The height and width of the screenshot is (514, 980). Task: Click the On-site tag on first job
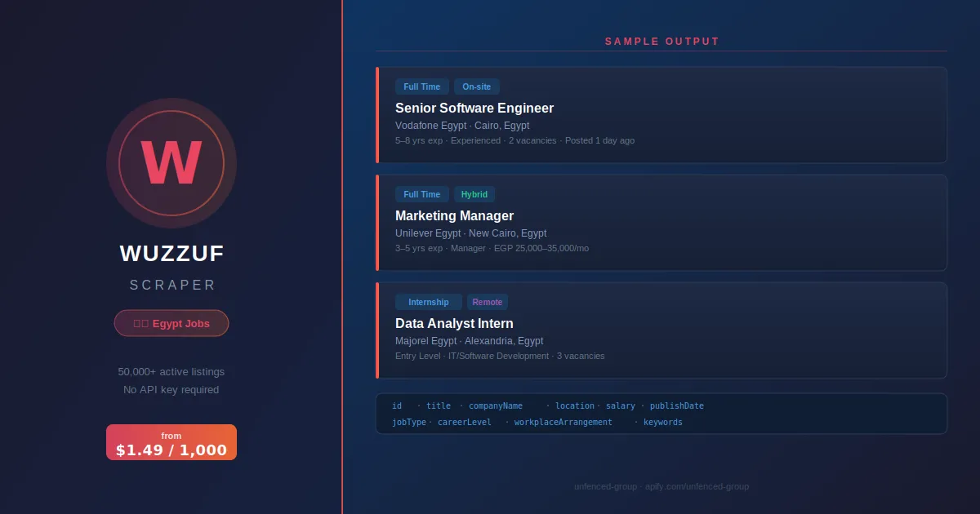pyautogui.click(x=476, y=86)
